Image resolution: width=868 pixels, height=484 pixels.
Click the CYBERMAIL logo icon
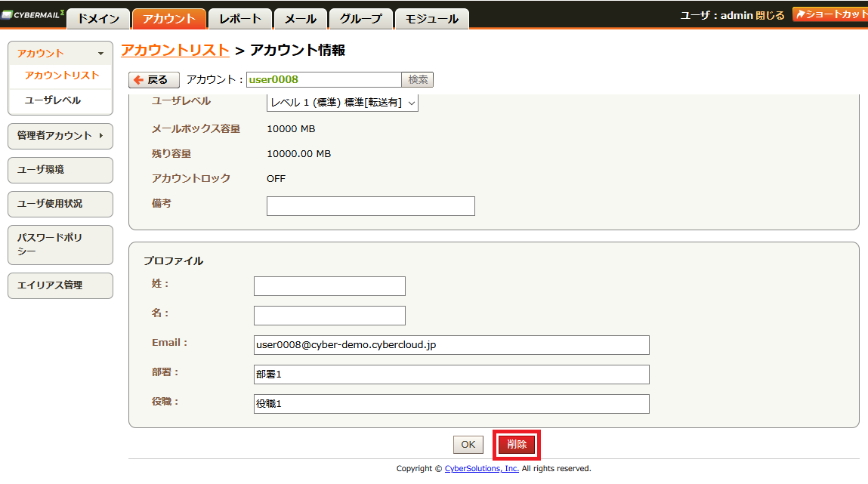coord(32,15)
